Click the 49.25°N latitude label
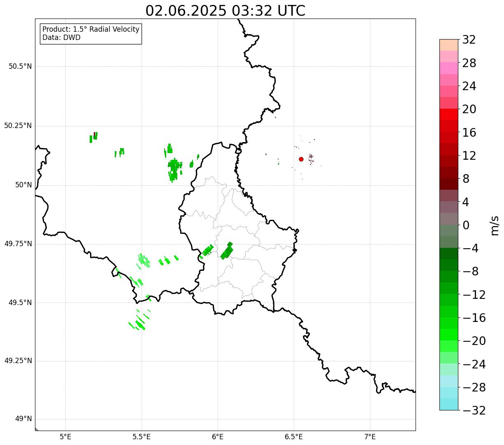The height and width of the screenshot is (445, 504). pyautogui.click(x=18, y=361)
